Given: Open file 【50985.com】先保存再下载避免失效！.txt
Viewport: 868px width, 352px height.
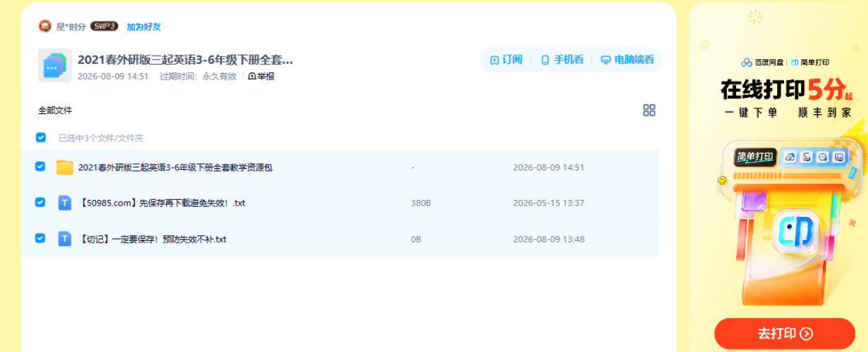Looking at the screenshot, I should pos(162,203).
